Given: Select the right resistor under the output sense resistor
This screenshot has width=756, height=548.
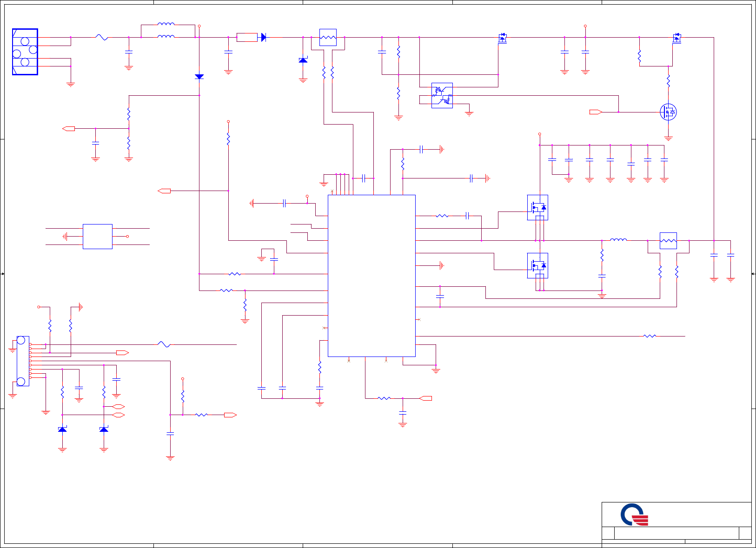Looking at the screenshot, I should pos(676,271).
